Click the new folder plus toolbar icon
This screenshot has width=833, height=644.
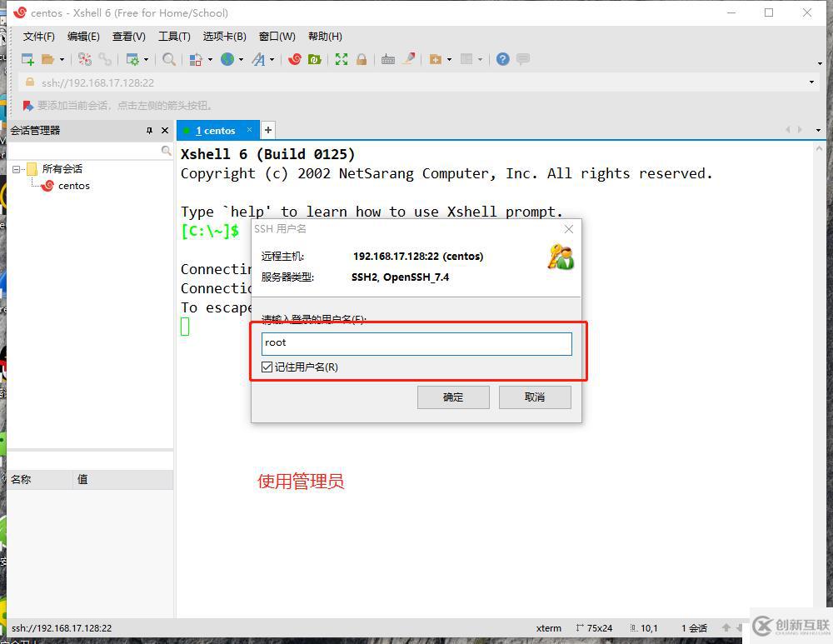point(436,59)
